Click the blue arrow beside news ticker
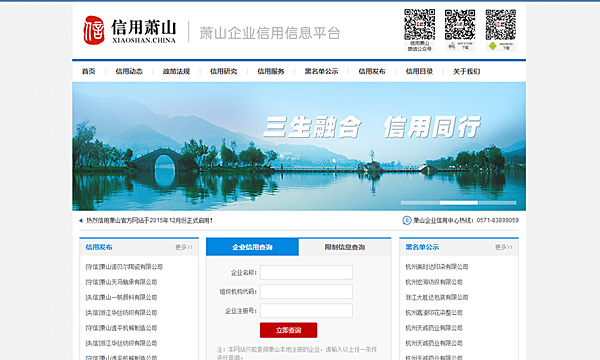 point(81,221)
